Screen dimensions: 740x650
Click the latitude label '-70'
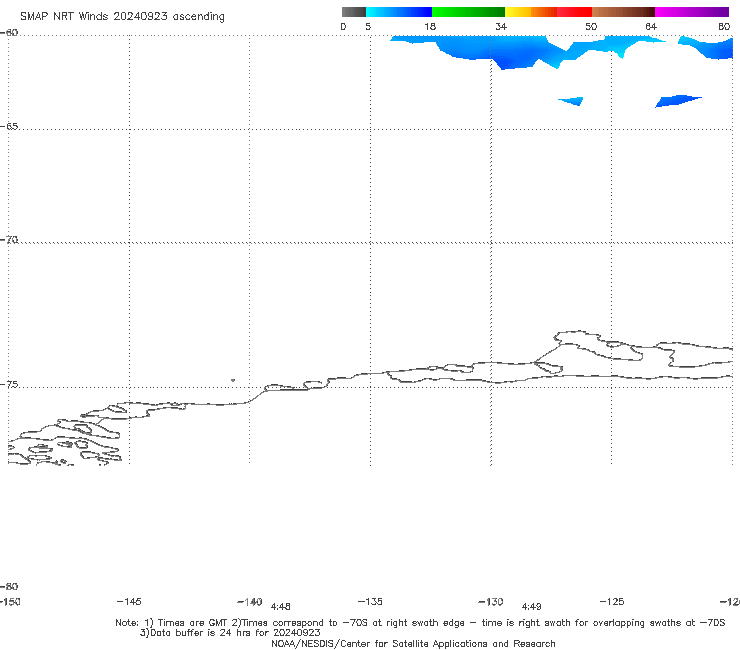tap(9, 240)
